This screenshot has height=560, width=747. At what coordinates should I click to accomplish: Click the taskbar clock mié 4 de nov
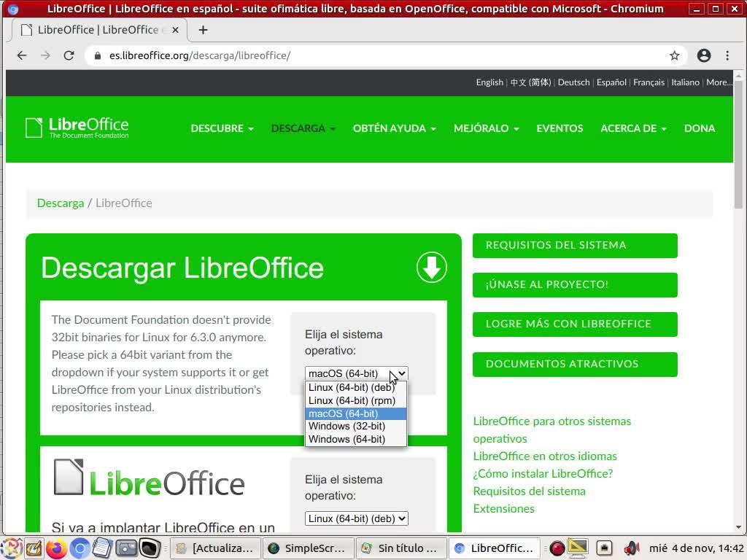tap(696, 548)
